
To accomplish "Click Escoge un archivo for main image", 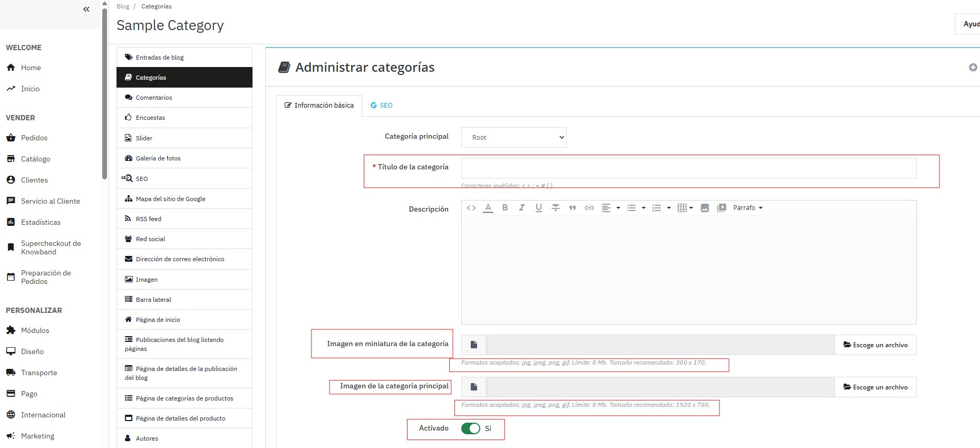I will point(876,387).
